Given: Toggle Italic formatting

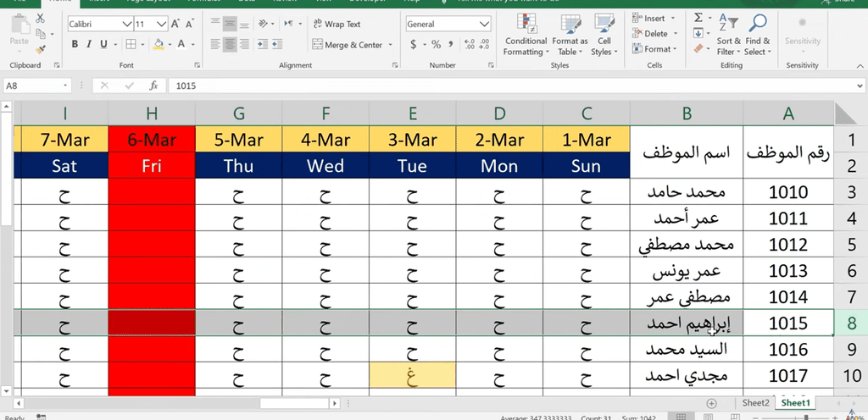Looking at the screenshot, I should pos(90,45).
